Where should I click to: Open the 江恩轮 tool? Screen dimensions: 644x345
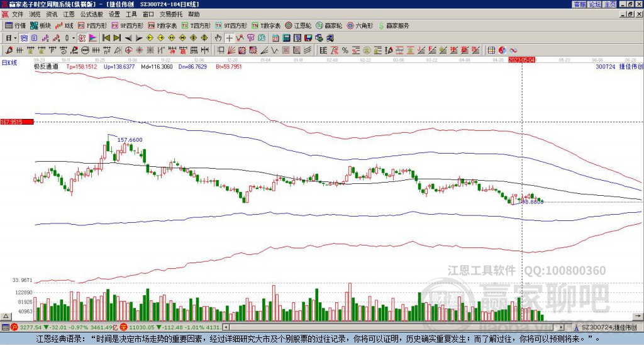point(299,25)
